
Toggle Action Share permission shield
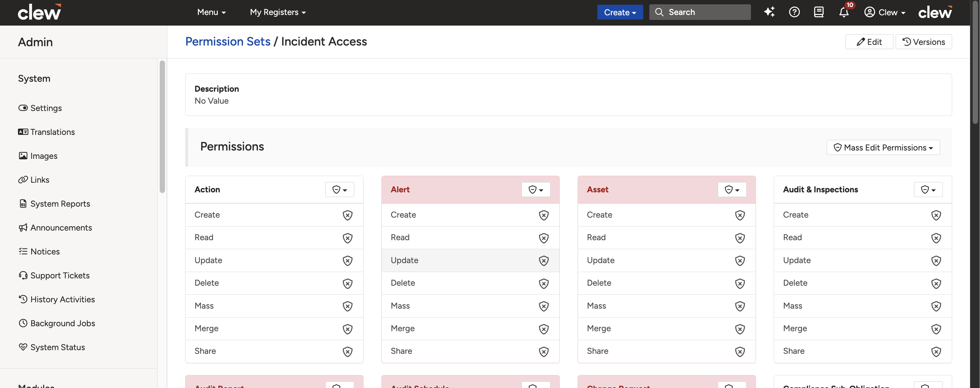click(x=347, y=351)
